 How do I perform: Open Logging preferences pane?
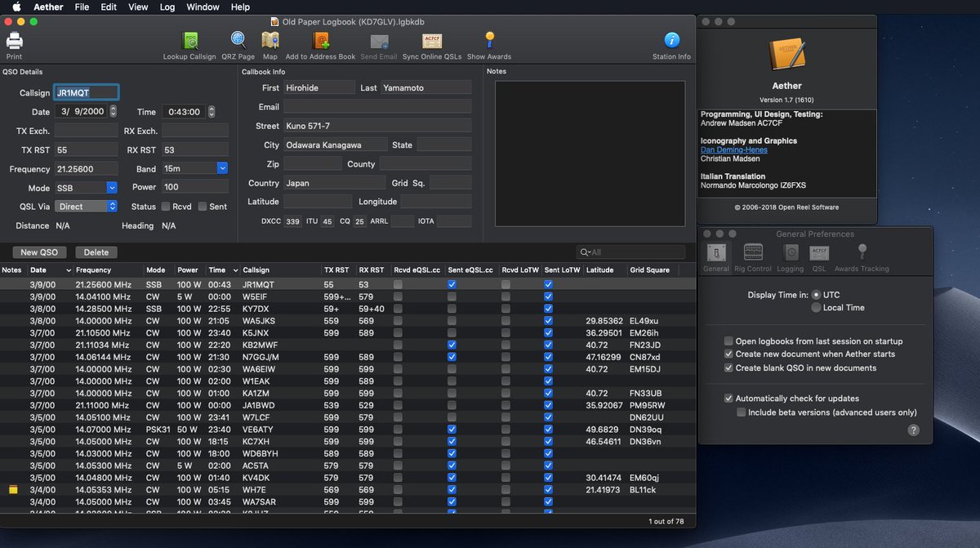(x=791, y=252)
